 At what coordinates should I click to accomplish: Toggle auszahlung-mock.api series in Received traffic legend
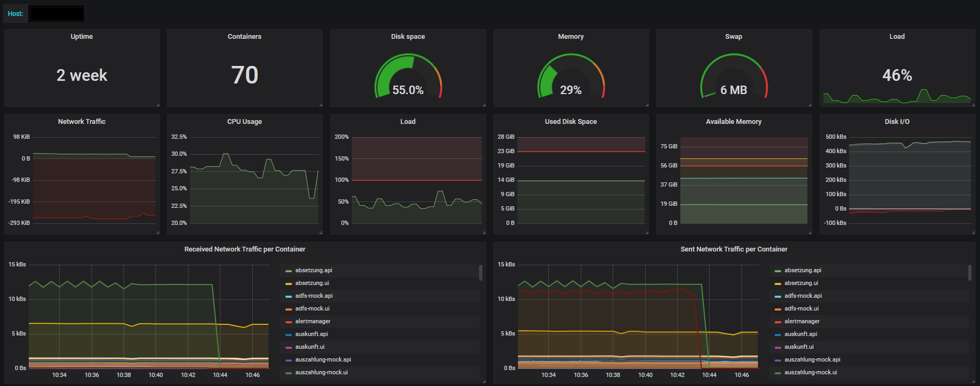coord(323,360)
